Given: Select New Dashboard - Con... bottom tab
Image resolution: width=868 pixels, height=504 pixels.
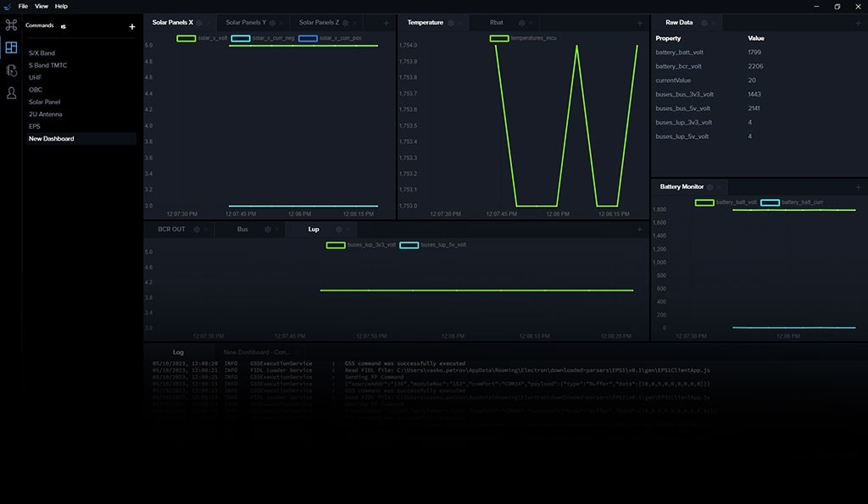Looking at the screenshot, I should pos(256,352).
